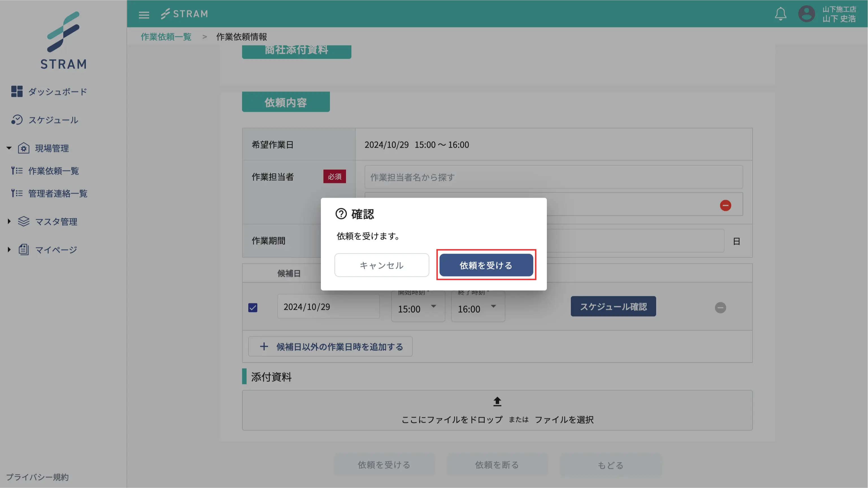868x488 pixels.
Task: Click the notification bell icon
Action: tap(780, 14)
